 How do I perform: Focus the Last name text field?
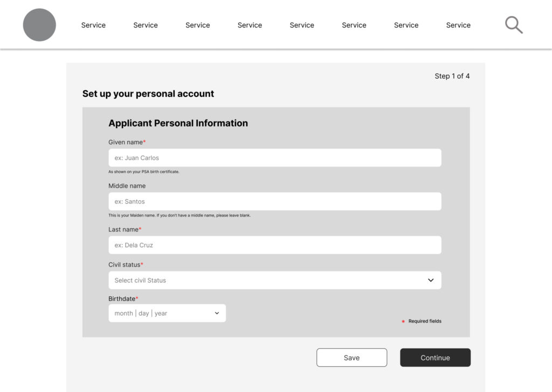274,245
